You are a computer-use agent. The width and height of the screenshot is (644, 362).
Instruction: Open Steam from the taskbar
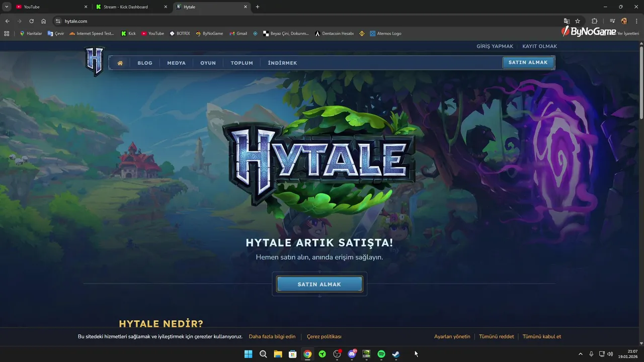(396, 354)
